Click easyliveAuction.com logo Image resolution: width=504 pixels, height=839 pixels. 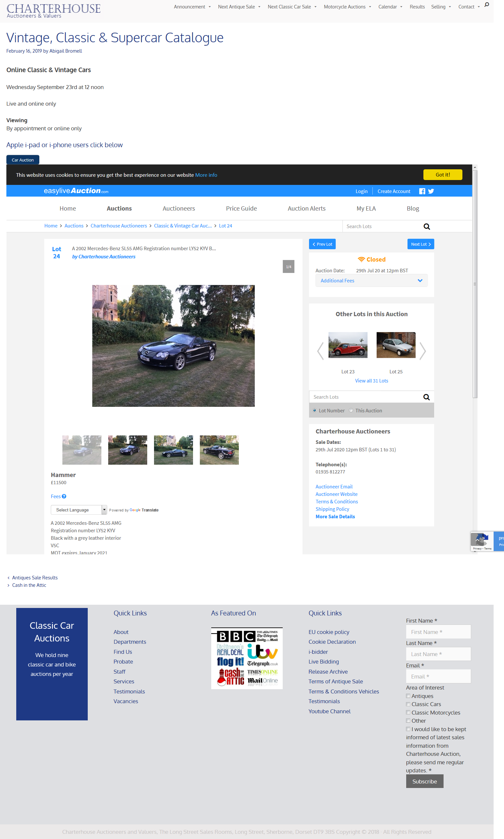(76, 191)
